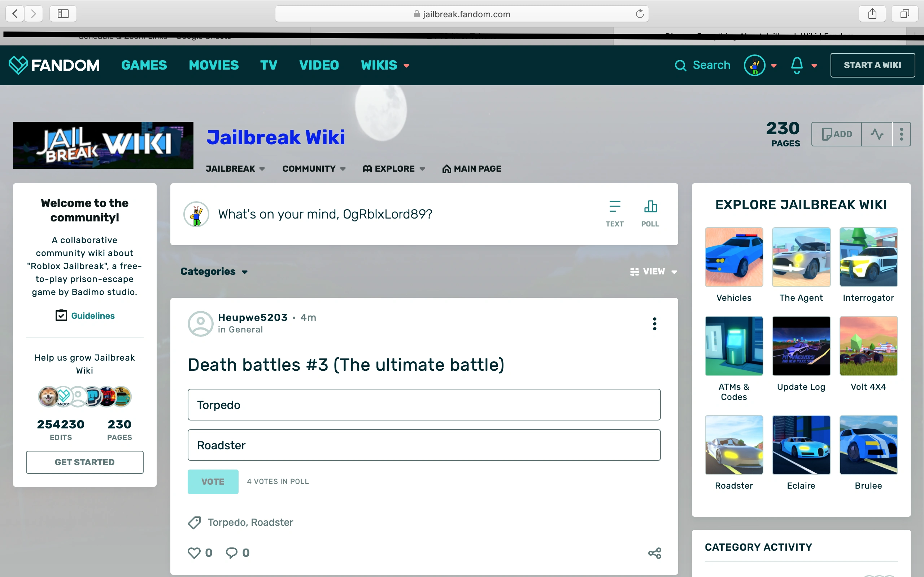Open the post options three-dot menu
This screenshot has width=924, height=577.
coord(654,323)
